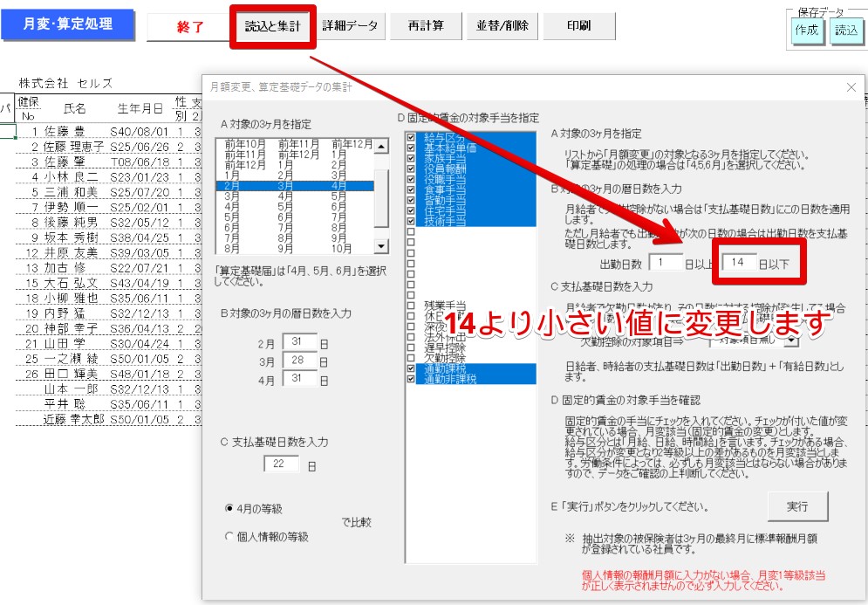The height and width of the screenshot is (605, 868).
Task: Select employee 坂本 秀樹 in the list
Action: click(x=71, y=237)
